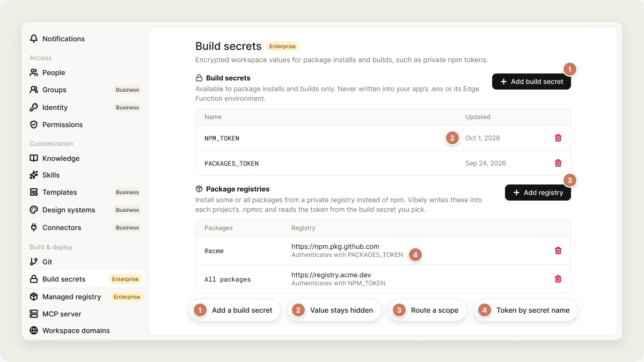Click the Identity key icon
The image size is (644, 362).
point(34,107)
